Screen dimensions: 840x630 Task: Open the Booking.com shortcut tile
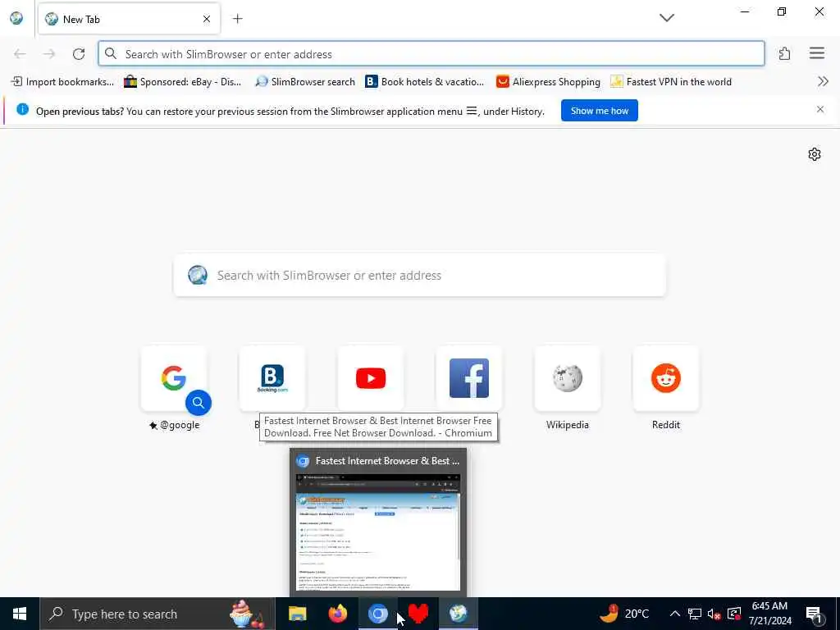(x=272, y=378)
